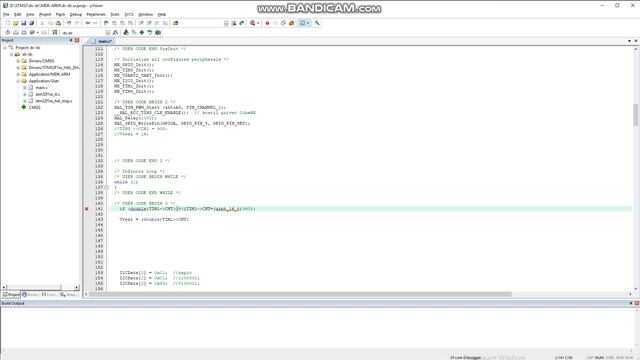Screen dimensions: 640x360
Task: Open Options for Target with the magic wand icon
Action: click(116, 32)
